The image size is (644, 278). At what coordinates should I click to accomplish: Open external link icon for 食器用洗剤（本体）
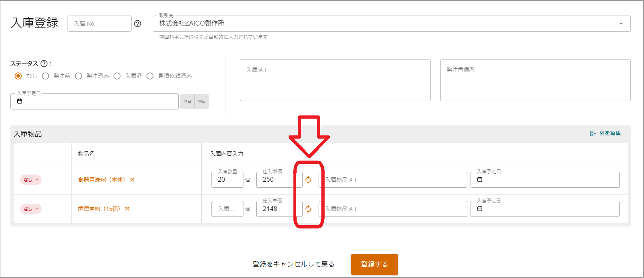click(x=132, y=180)
